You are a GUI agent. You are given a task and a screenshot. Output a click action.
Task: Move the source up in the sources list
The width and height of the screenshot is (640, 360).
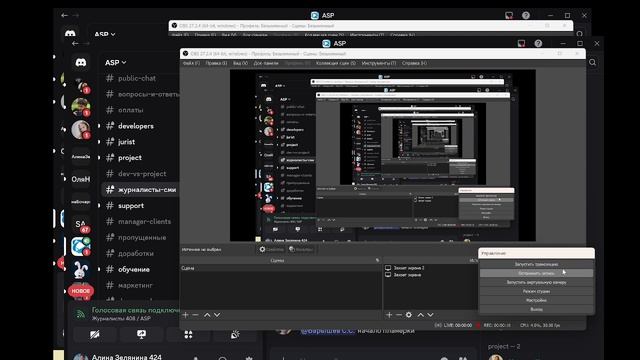pos(420,315)
